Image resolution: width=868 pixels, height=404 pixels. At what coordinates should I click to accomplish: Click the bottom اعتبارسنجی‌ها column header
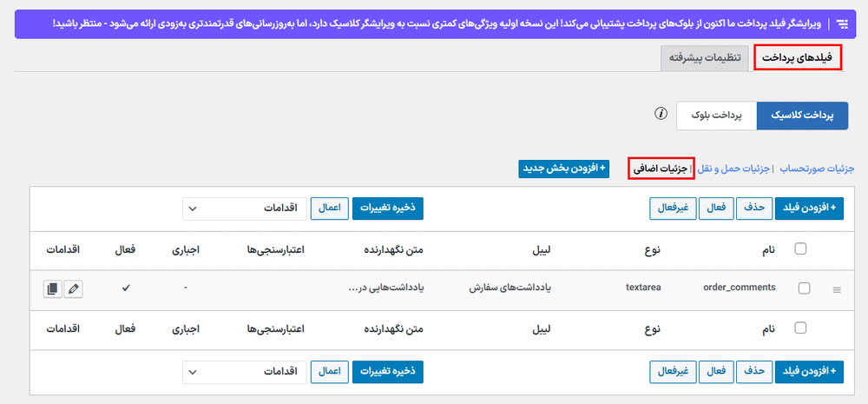point(276,328)
